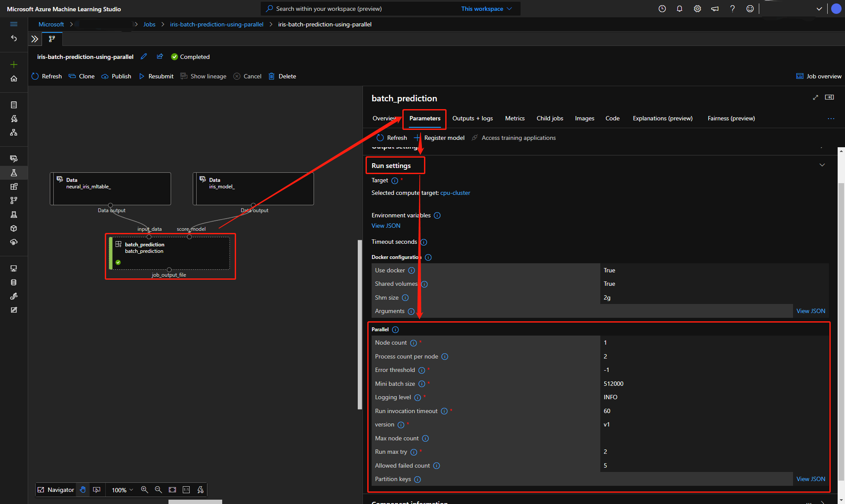The image size is (845, 504).
Task: Toggle the left hamburger navigation menu
Action: (x=14, y=24)
